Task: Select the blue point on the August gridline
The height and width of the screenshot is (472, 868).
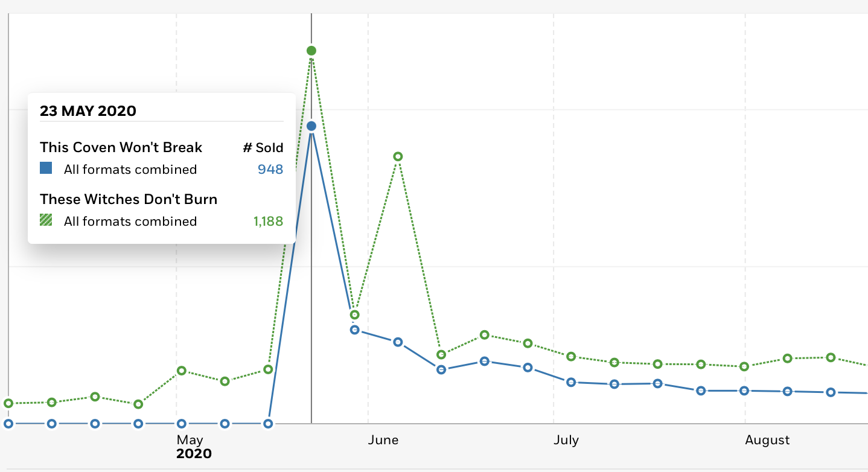Action: click(x=744, y=391)
